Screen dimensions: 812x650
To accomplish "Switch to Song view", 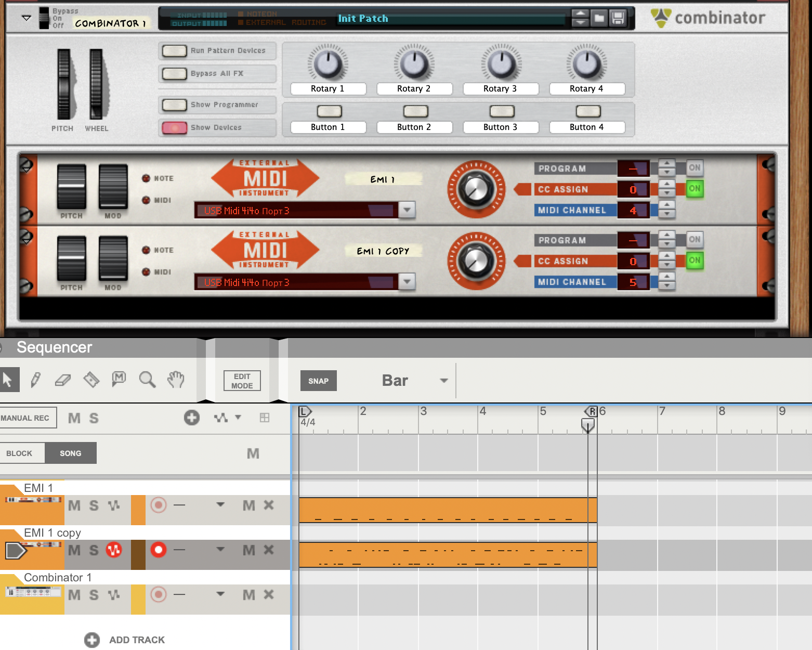I will (x=71, y=453).
